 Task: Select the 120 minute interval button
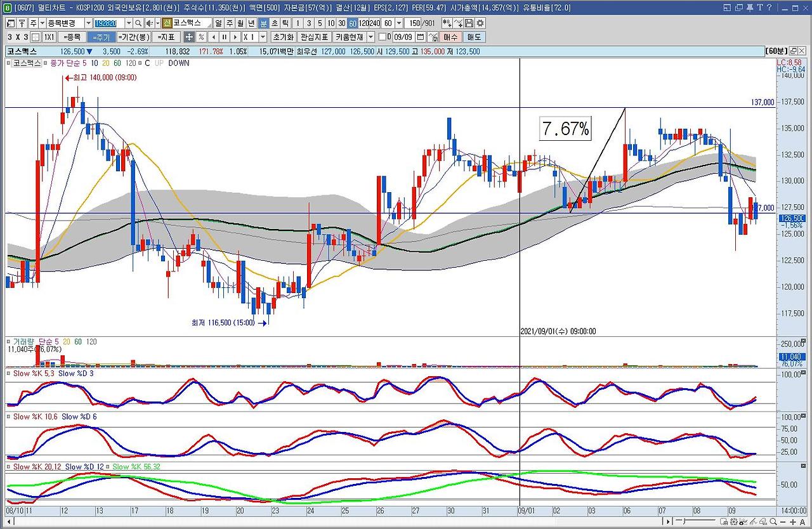(x=364, y=23)
